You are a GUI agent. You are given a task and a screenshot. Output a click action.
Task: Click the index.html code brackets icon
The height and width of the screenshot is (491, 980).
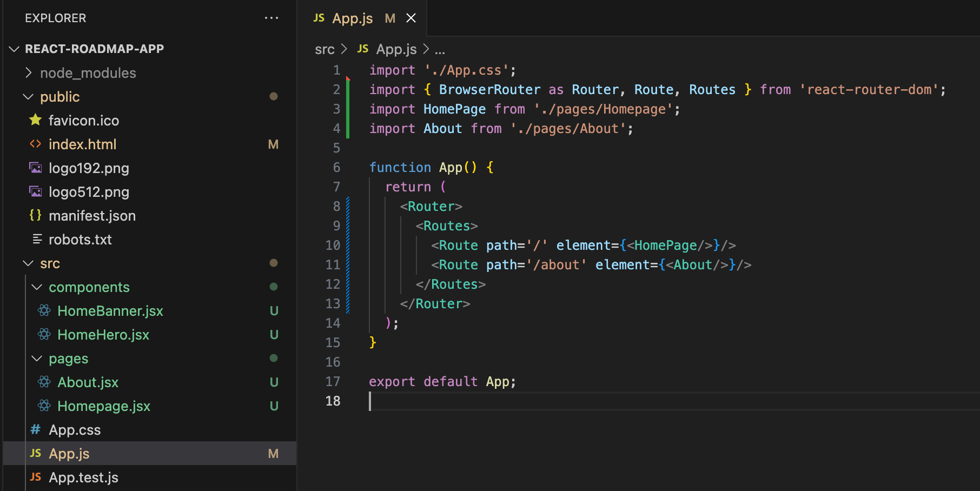click(x=36, y=144)
